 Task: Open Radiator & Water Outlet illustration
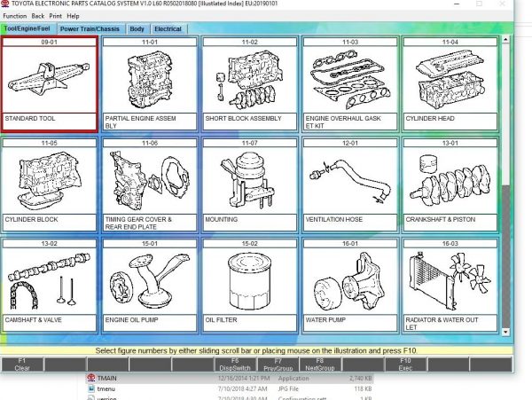coord(450,281)
